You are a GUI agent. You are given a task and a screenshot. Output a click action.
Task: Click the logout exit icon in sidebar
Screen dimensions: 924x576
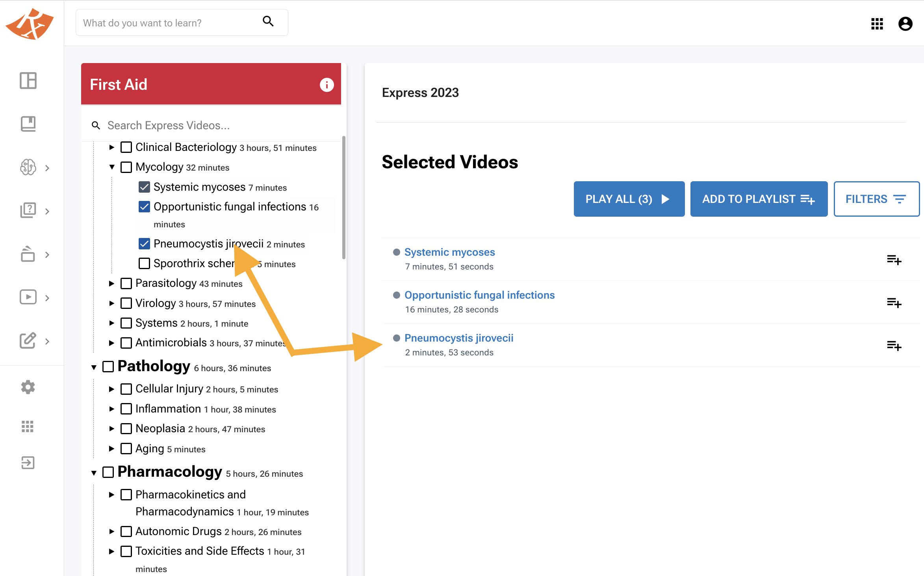tap(28, 463)
